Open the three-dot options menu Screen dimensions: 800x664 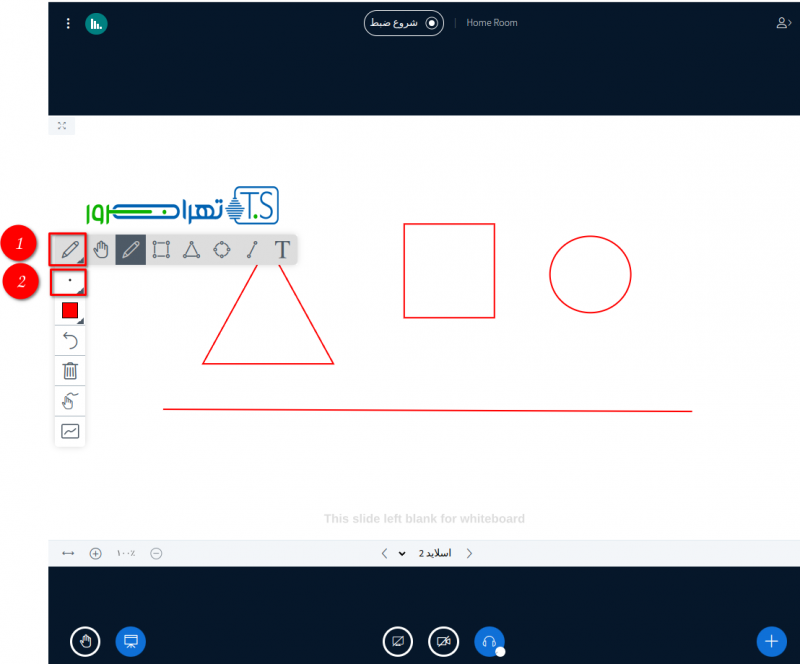point(68,23)
